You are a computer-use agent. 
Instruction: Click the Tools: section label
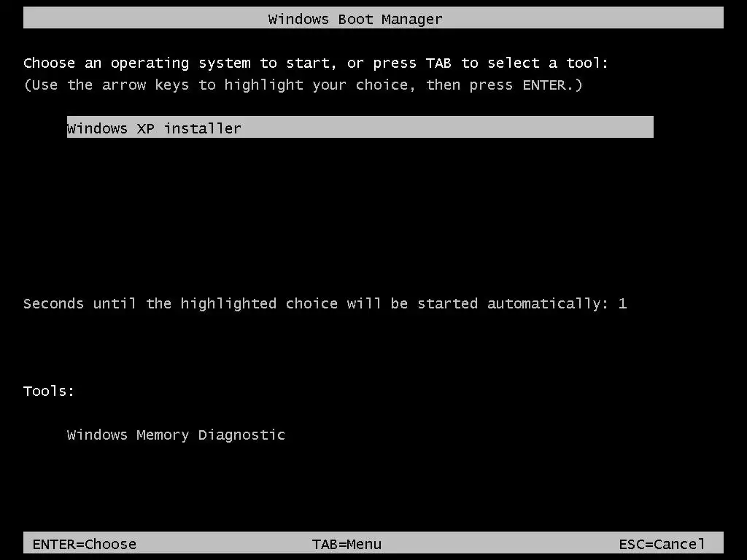[x=49, y=391]
